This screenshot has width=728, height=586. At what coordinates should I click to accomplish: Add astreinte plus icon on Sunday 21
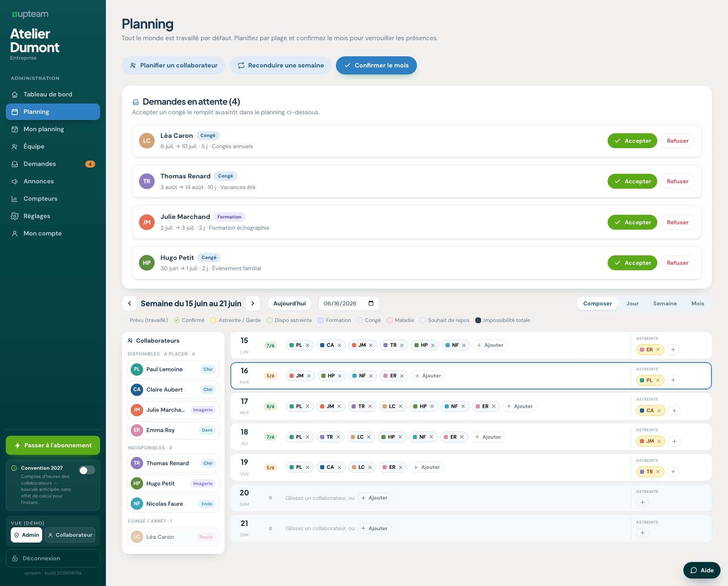pos(642,533)
